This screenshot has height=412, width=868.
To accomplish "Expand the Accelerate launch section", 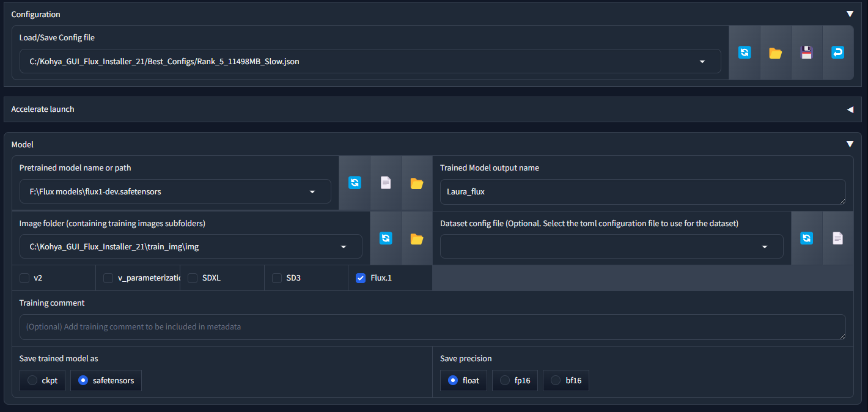I will point(850,109).
